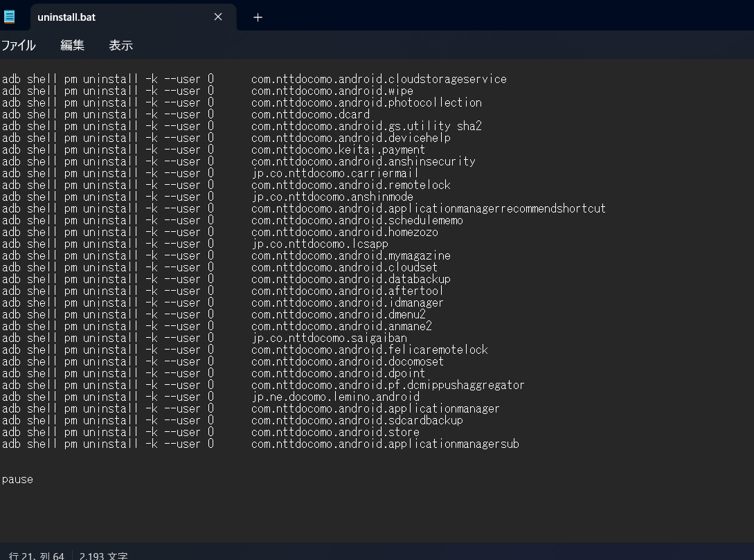
Task: Click the pf.dcmippushaggregator package name
Action: click(388, 385)
